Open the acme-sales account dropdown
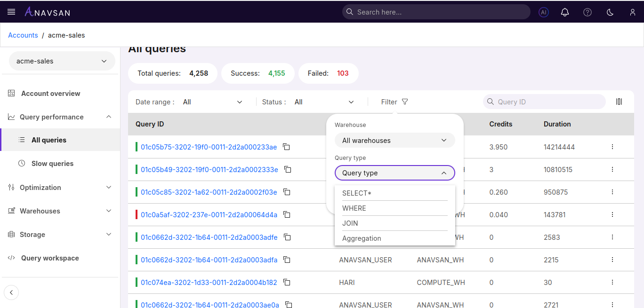The width and height of the screenshot is (644, 308). point(62,61)
